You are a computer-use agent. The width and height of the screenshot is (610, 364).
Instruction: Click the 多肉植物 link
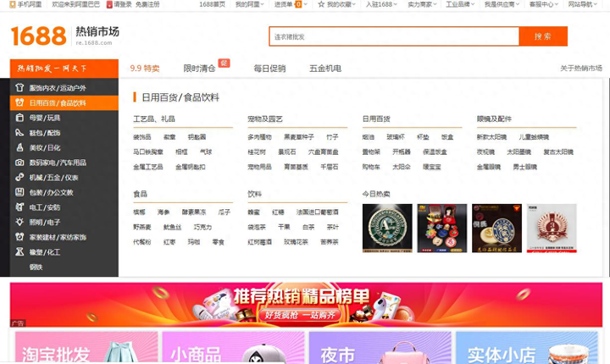pos(259,137)
